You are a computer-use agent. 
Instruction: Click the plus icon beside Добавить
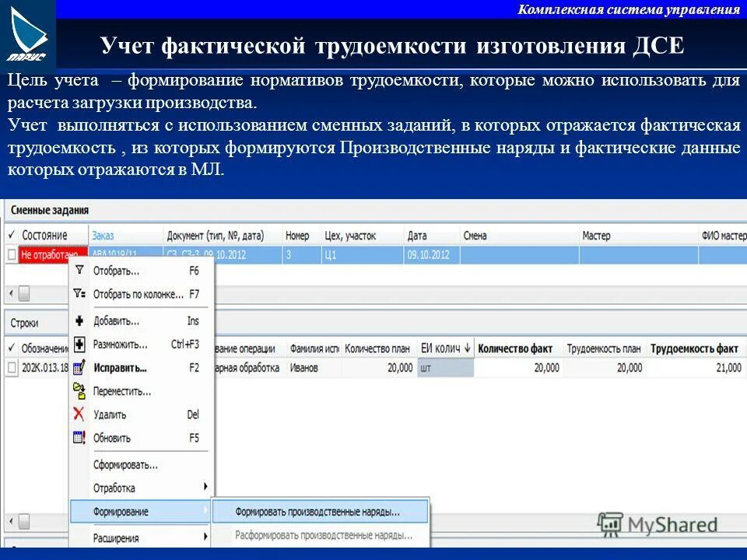tap(79, 320)
